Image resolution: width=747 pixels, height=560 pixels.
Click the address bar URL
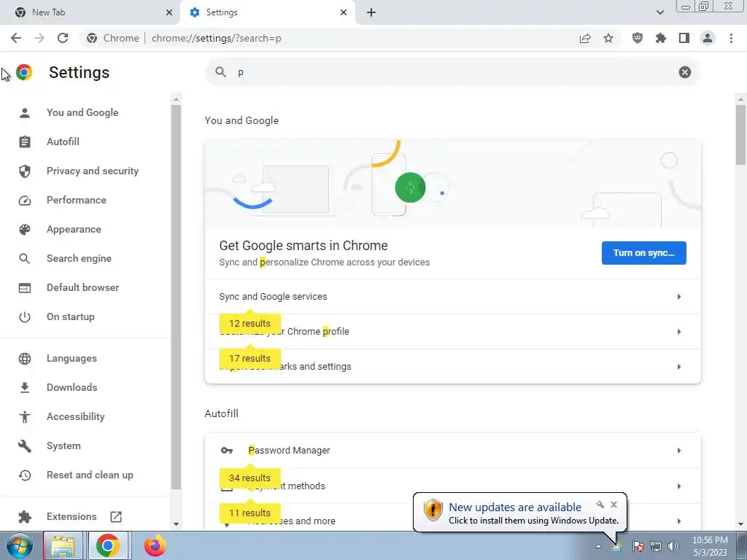(216, 38)
